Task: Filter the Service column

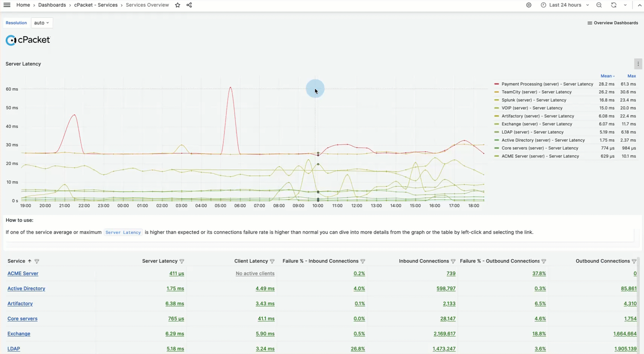Action: click(x=37, y=261)
